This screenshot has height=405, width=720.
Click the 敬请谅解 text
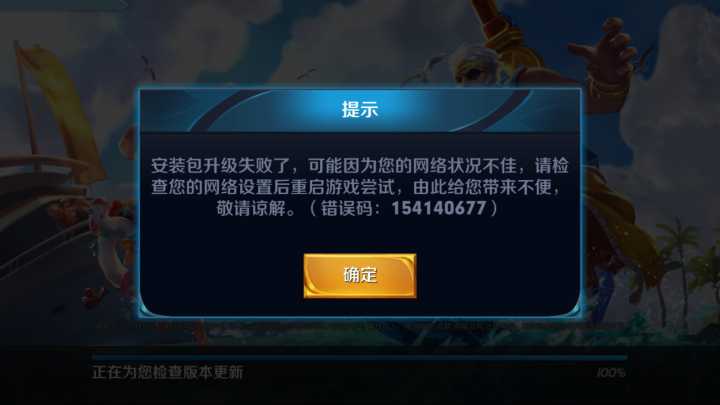251,208
